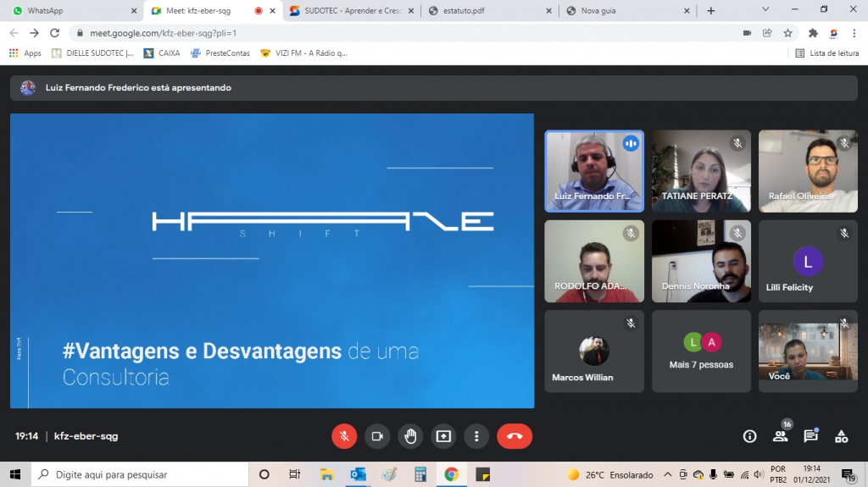Open Present now screen share button
Viewport: 868px width, 487px height.
click(443, 436)
